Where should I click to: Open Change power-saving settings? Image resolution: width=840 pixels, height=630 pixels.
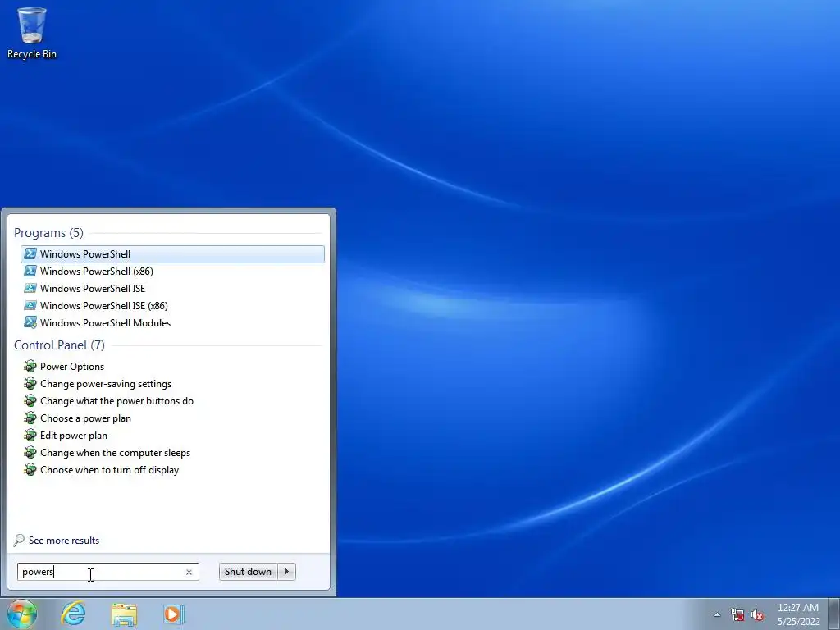click(x=172, y=384)
